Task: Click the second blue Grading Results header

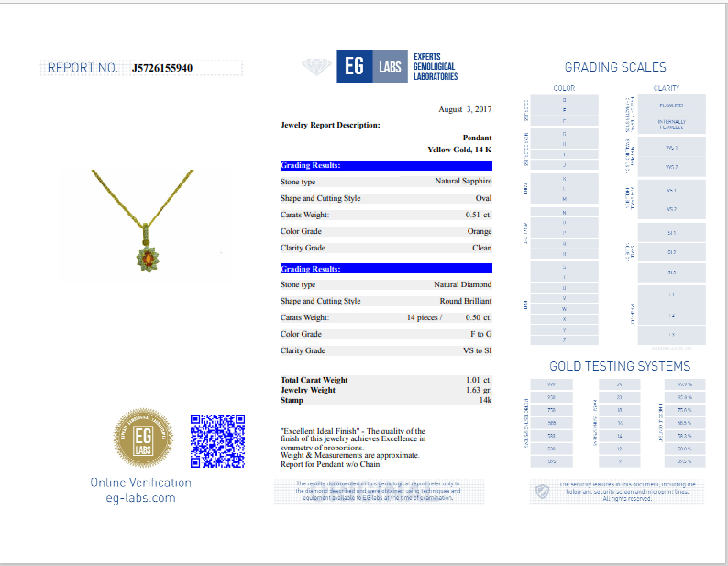Action: (386, 268)
